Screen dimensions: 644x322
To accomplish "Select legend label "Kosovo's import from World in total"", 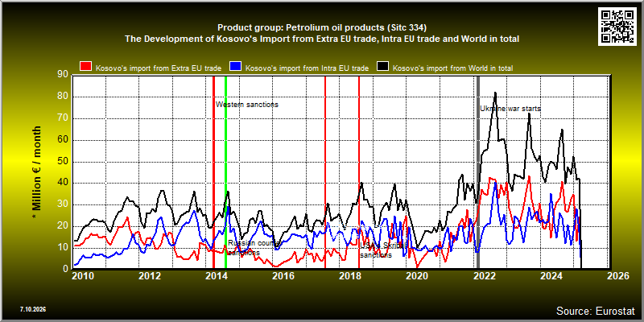I will [x=453, y=68].
